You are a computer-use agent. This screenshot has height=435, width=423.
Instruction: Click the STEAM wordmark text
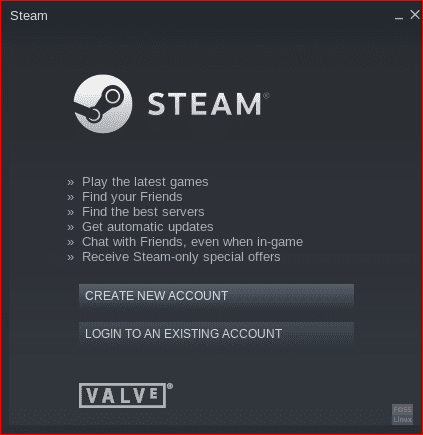pos(204,104)
